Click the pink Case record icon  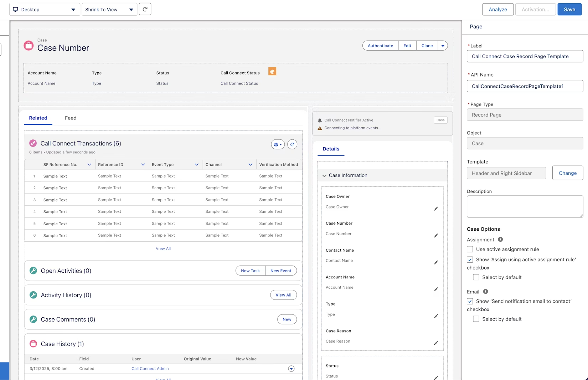click(x=29, y=45)
